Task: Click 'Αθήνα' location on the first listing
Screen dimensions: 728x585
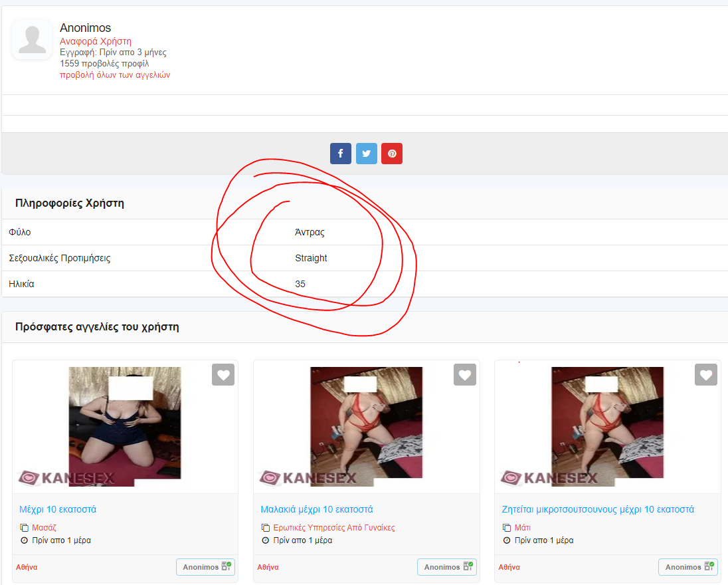Action: pos(27,567)
